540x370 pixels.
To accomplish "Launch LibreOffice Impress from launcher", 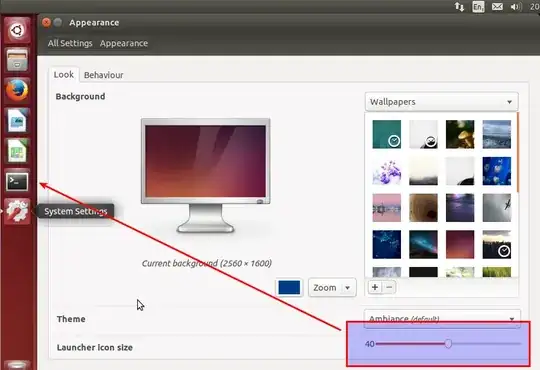I will 17,120.
